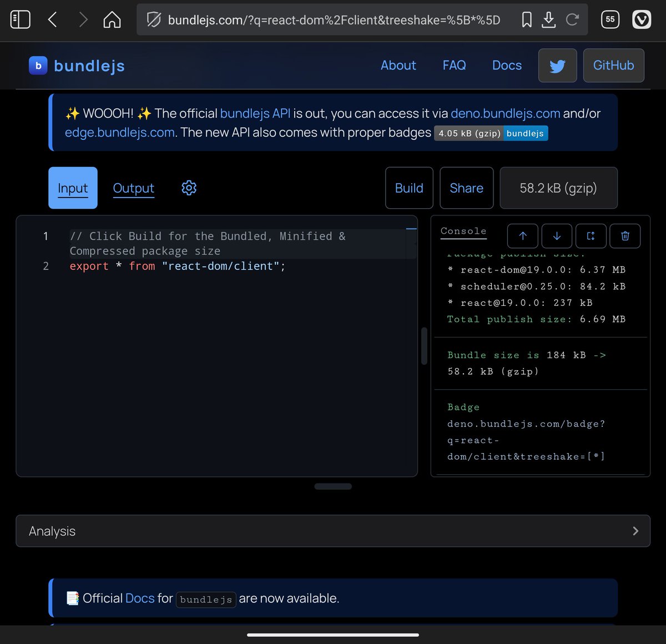The width and height of the screenshot is (666, 644).
Task: Open the Vivaldi menu icon
Action: pyautogui.click(x=642, y=20)
